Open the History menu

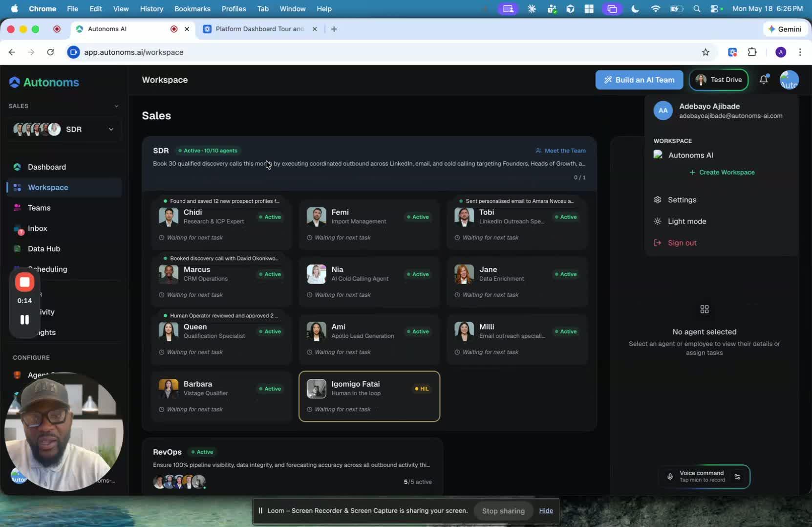[151, 9]
